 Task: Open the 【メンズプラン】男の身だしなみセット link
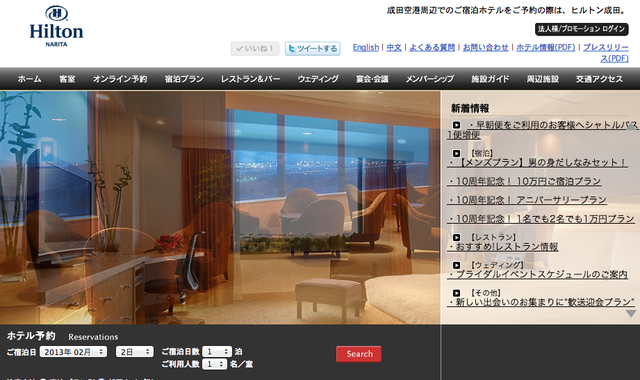537,162
